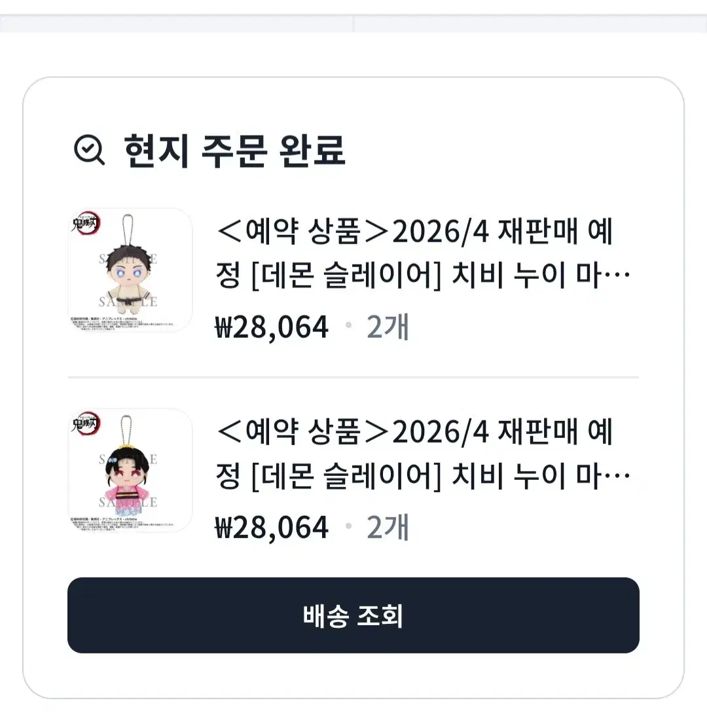
Task: Click the second item's 2개 quantity
Action: (388, 527)
